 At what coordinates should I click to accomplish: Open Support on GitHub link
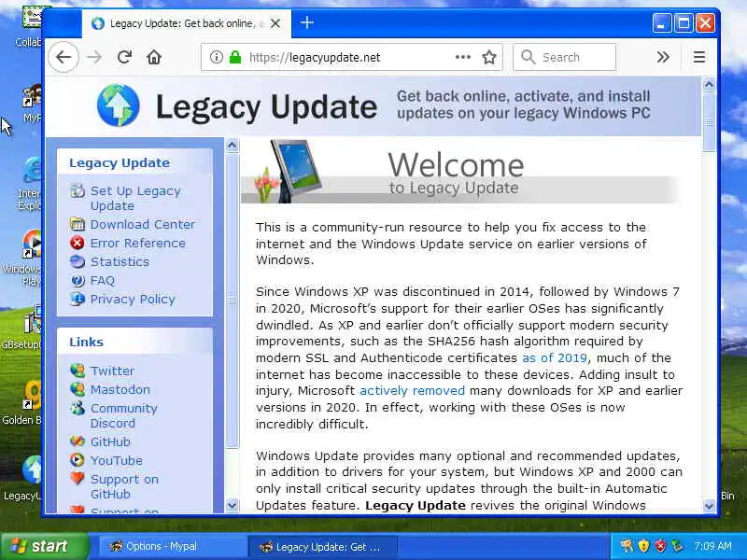[124, 486]
